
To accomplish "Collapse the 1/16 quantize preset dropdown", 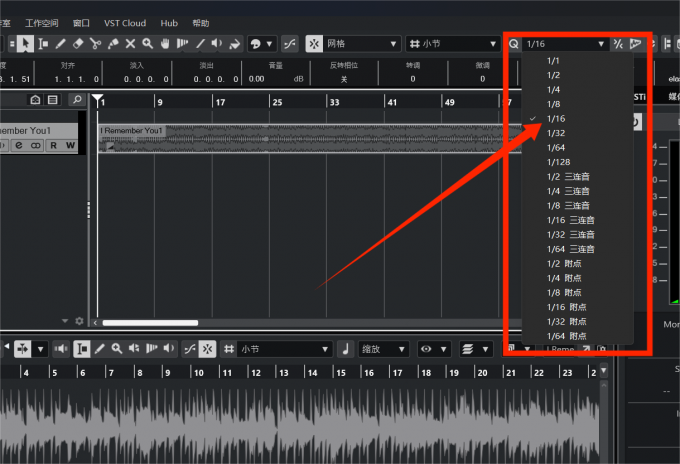I will (565, 44).
